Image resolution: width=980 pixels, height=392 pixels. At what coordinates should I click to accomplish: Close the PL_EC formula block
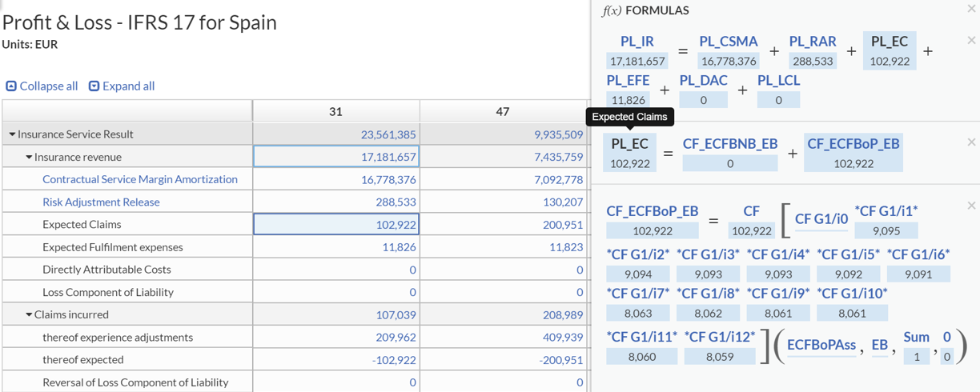971,142
